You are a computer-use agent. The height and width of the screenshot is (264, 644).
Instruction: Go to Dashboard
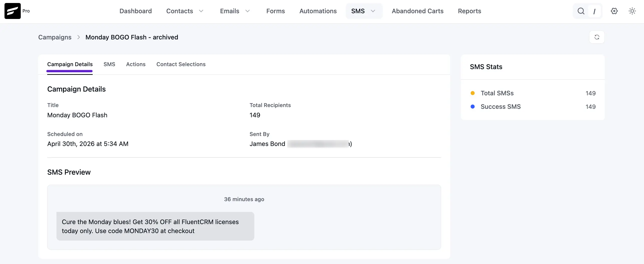point(135,11)
